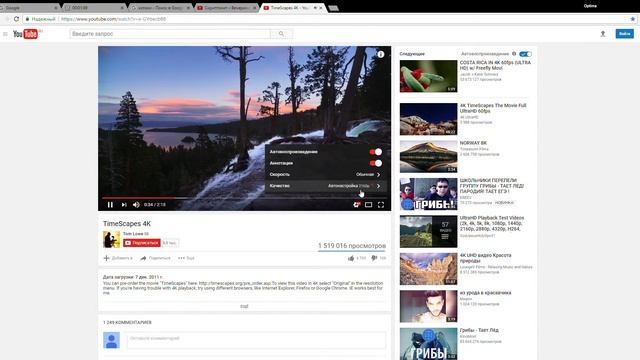This screenshot has height=360, width=640.
Task: Click the settings gear icon in player
Action: tap(356, 204)
